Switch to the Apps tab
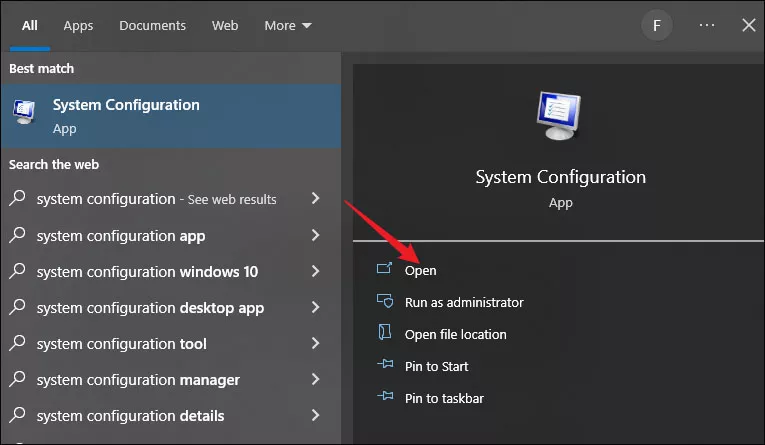 coord(78,25)
